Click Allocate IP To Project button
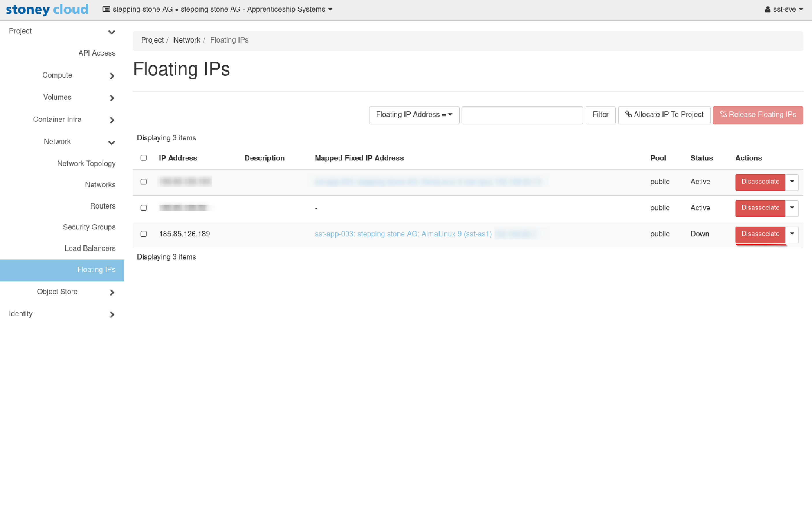The height and width of the screenshot is (519, 812). pos(664,115)
